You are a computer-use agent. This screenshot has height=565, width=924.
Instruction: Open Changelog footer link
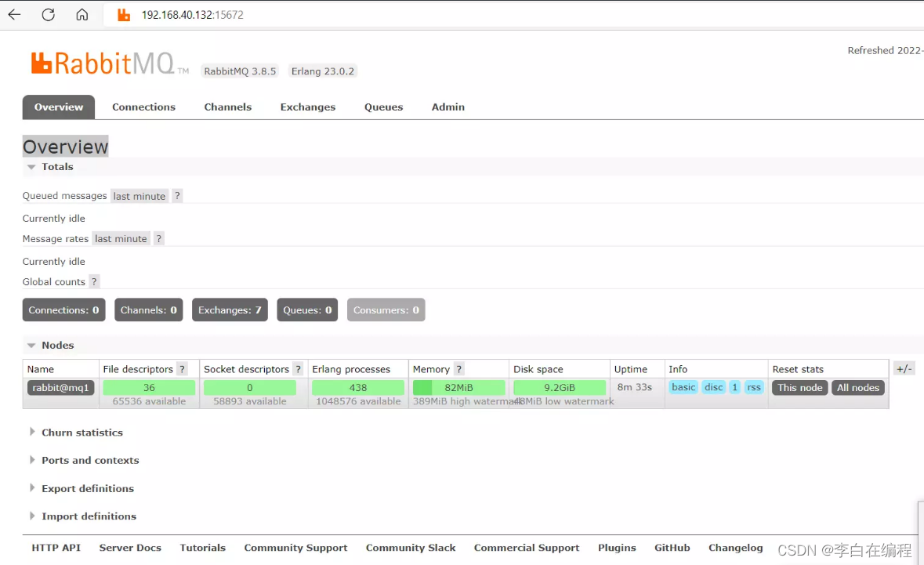click(x=735, y=548)
